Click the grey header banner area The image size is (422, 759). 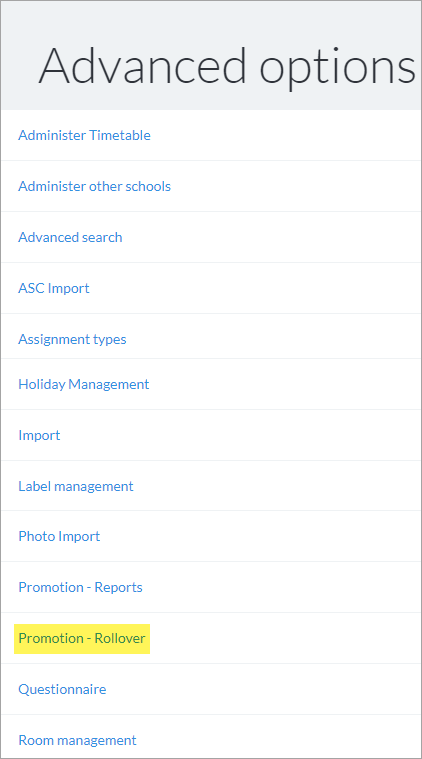point(211,55)
